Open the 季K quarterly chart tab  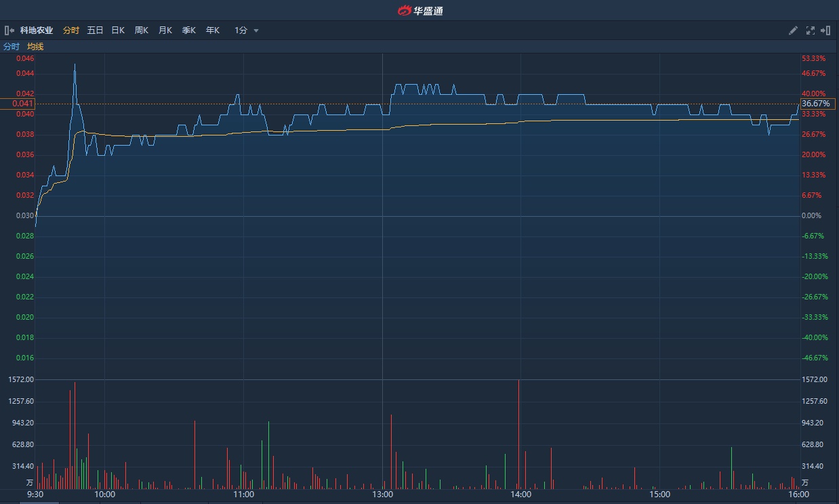tap(189, 30)
